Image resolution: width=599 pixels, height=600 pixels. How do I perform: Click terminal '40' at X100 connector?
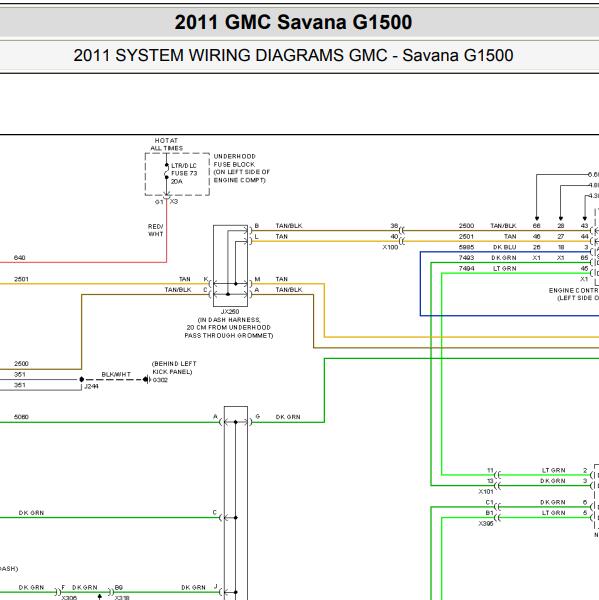point(394,236)
